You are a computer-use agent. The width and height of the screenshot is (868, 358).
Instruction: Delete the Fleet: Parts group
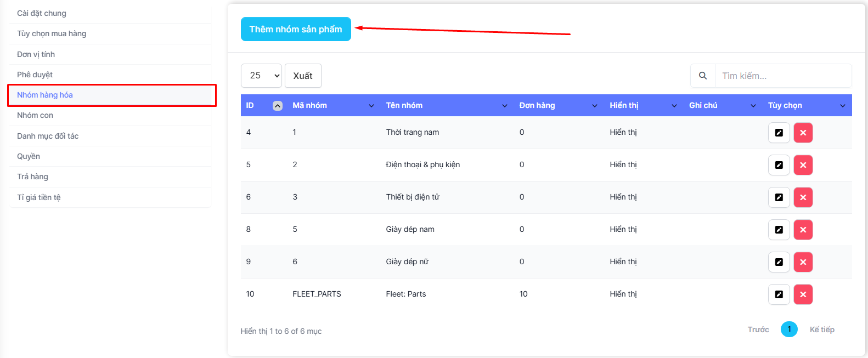pos(803,294)
